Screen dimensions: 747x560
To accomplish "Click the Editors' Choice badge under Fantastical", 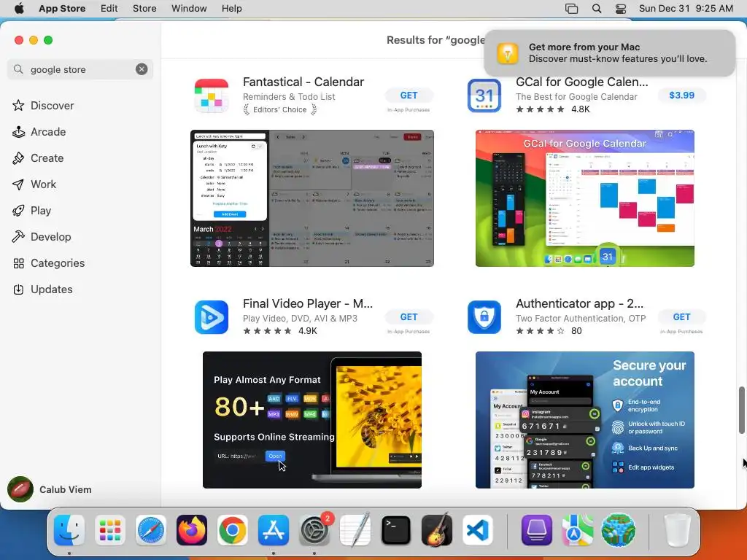I will (x=280, y=109).
